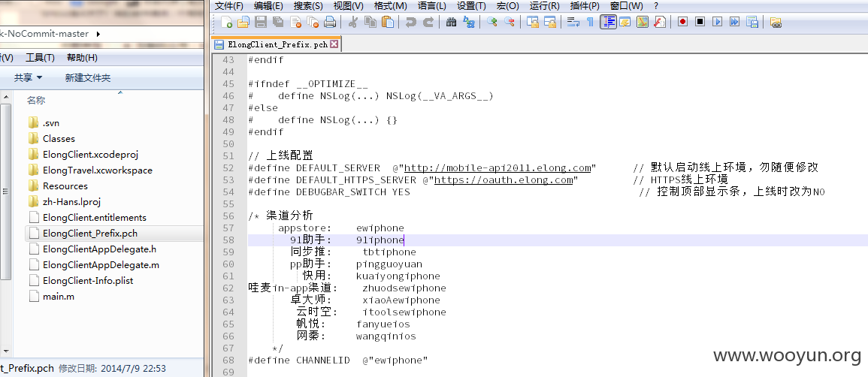
Task: Select the zh-Hans.lproj folder
Action: pos(64,202)
